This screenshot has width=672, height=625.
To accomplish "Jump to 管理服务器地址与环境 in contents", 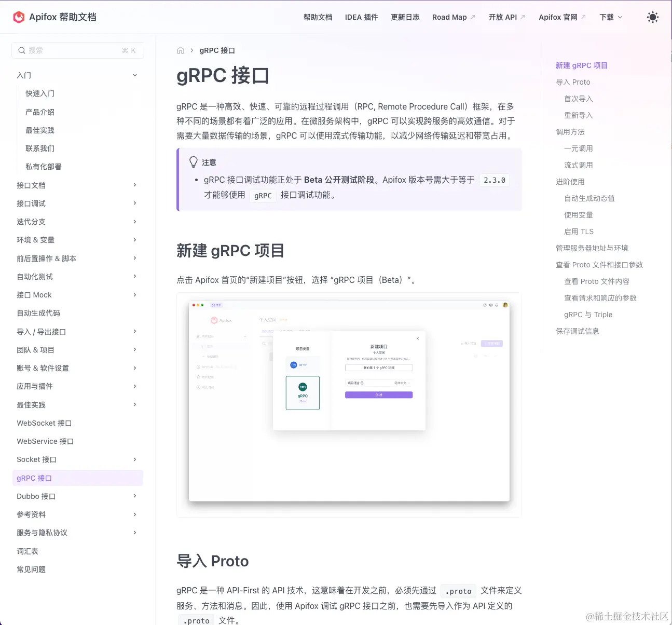I will tap(592, 248).
